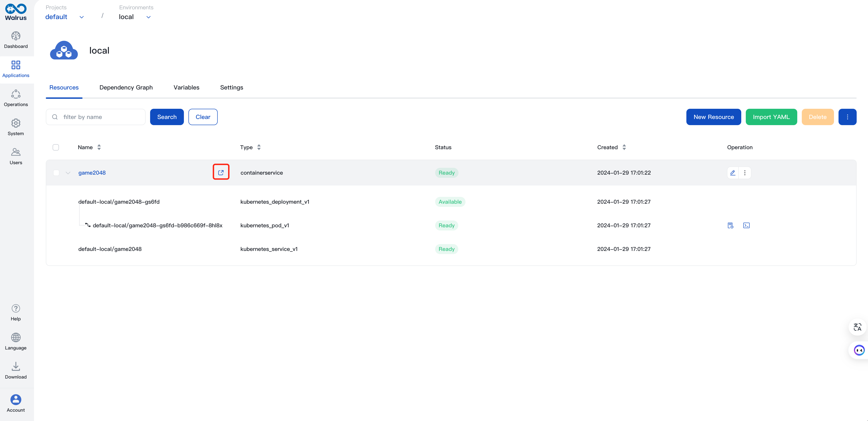The image size is (868, 421).
Task: View logs icon for the kubernetes pod
Action: (x=730, y=225)
